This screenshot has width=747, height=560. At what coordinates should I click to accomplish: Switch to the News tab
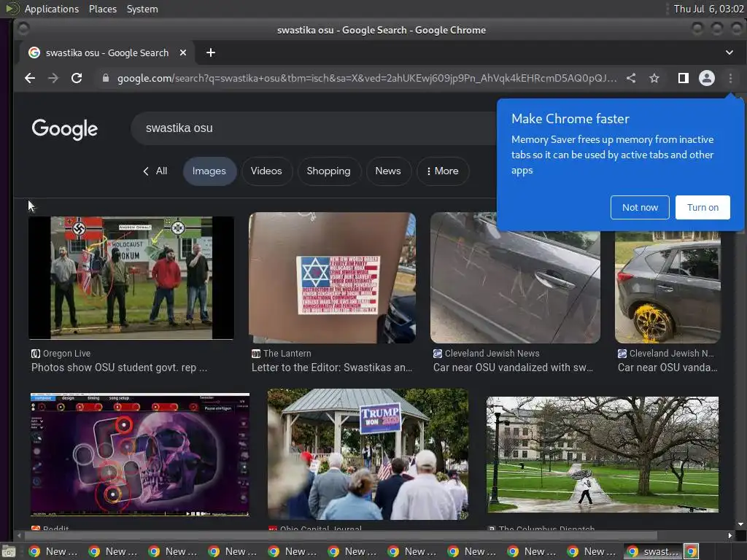388,171
